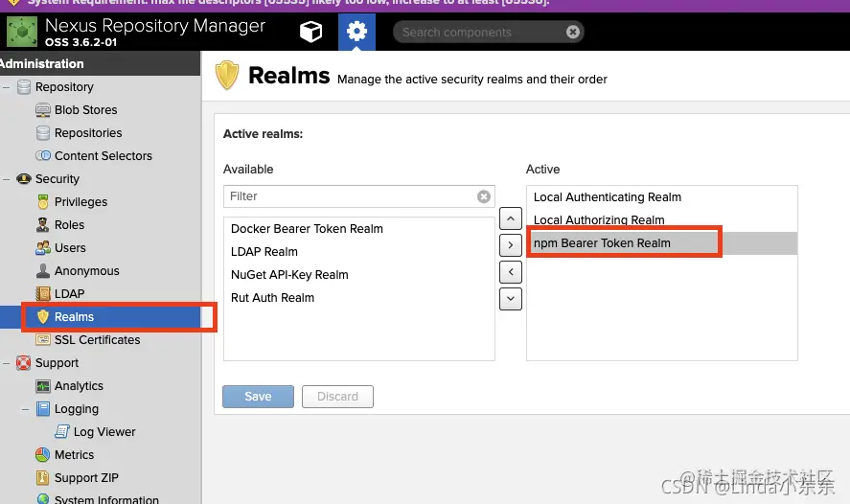850x504 pixels.
Task: Select Local Authenticating Realm
Action: tap(661, 197)
